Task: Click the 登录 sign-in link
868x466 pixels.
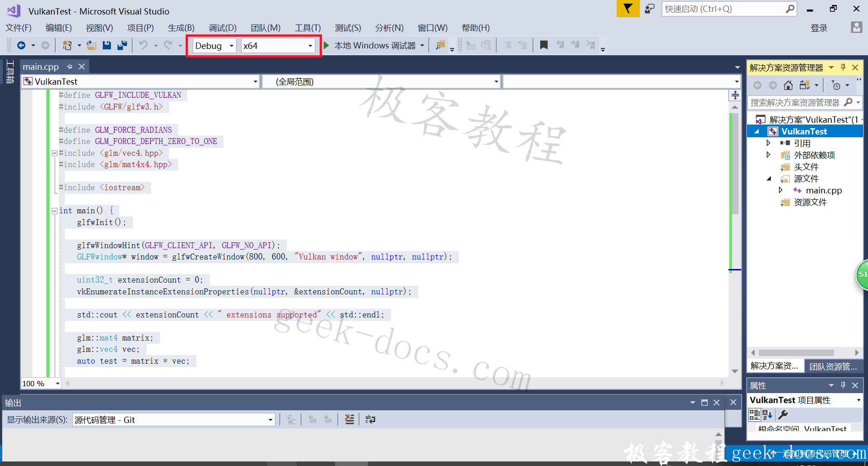Action: [x=819, y=28]
